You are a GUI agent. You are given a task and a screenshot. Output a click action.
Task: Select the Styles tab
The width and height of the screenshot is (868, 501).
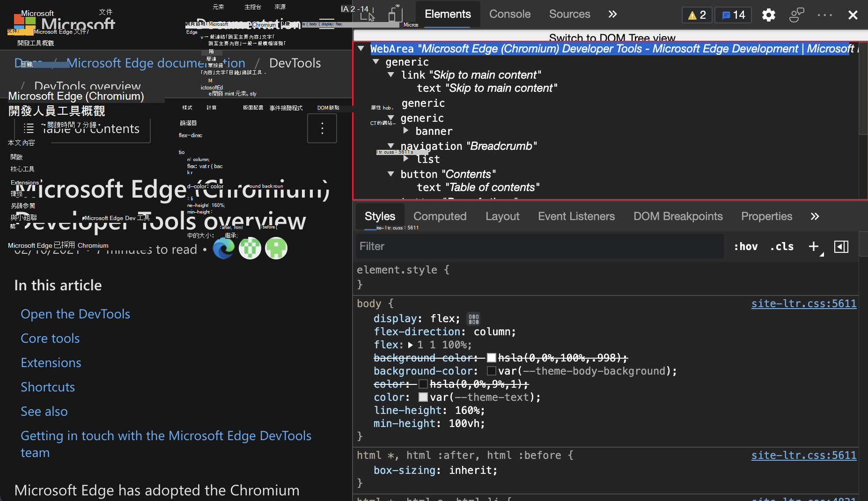click(380, 216)
